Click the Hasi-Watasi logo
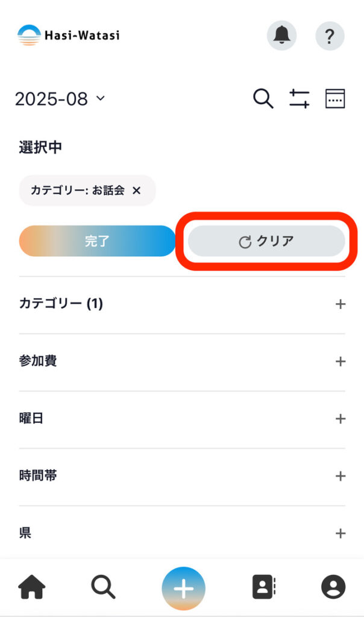The width and height of the screenshot is (364, 617). point(69,36)
